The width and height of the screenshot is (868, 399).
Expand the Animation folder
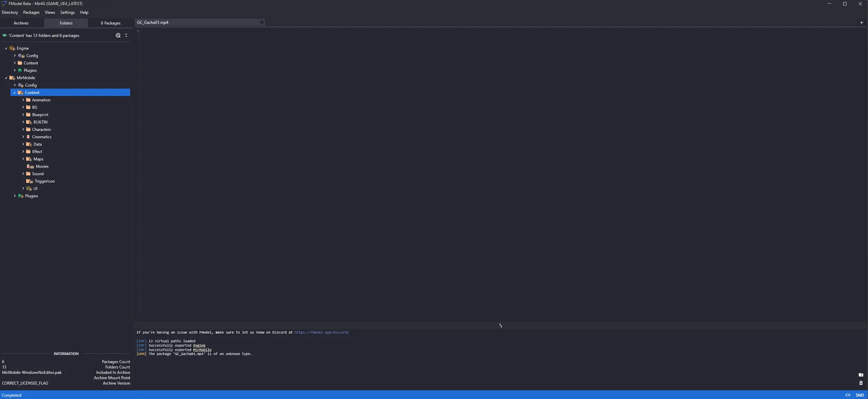point(23,100)
